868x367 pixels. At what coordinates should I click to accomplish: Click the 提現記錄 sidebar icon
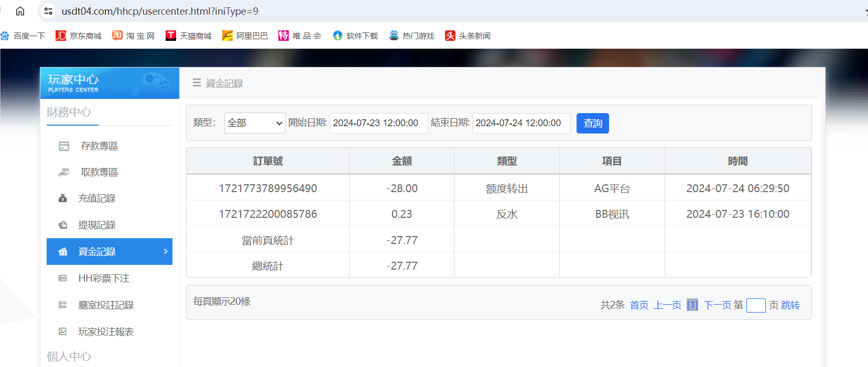pyautogui.click(x=63, y=225)
